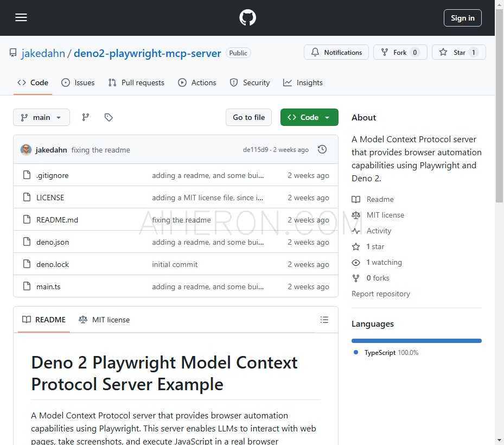
Task: Click the file icon next to README.md
Action: tap(27, 219)
